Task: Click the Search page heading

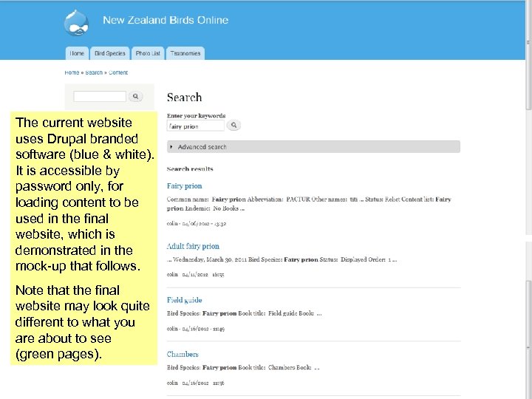Action: click(184, 98)
